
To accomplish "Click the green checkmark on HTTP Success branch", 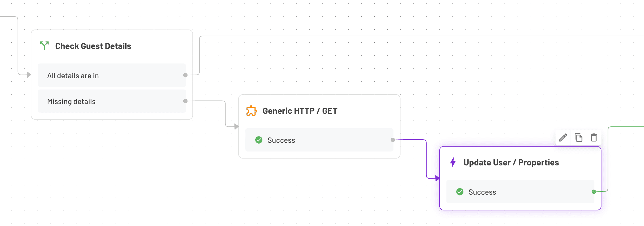I will click(x=259, y=140).
